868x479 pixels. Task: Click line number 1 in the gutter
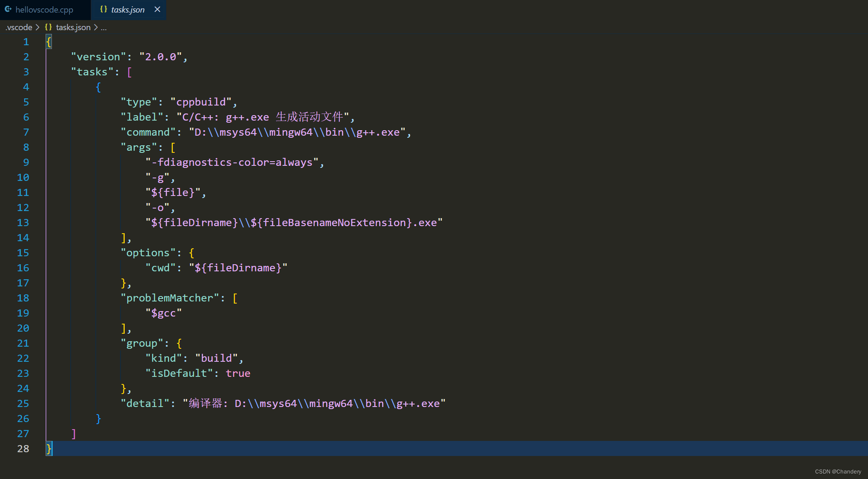tap(26, 42)
